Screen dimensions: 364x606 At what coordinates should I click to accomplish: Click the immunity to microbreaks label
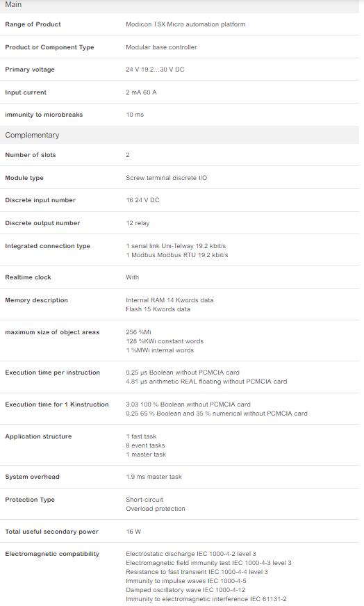coord(44,115)
